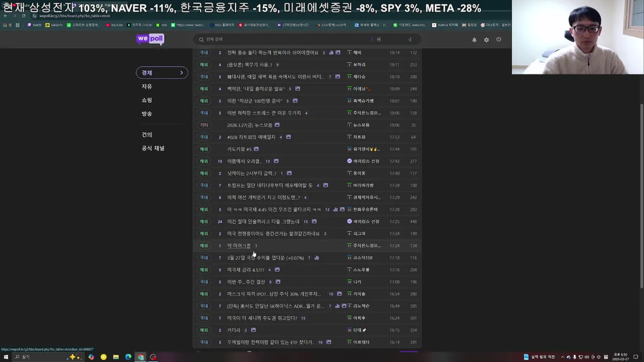This screenshot has width=644, height=362.
Task: Select the 건의 sidebar menu item
Action: (146, 135)
